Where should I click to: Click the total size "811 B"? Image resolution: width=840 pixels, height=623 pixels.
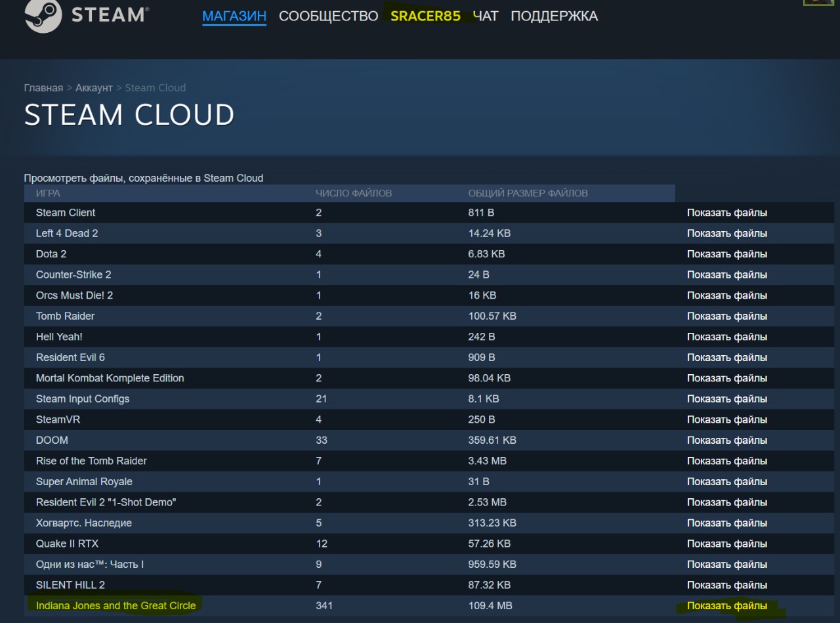click(481, 213)
